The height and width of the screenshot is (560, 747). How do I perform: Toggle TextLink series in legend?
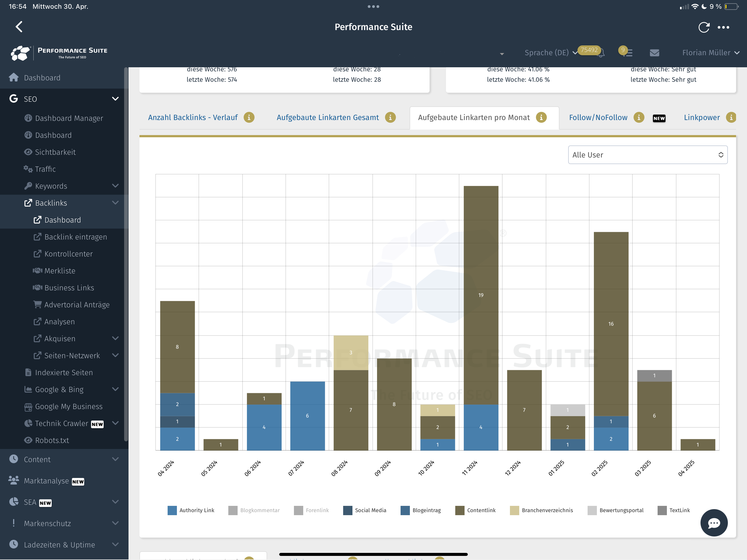pyautogui.click(x=674, y=510)
